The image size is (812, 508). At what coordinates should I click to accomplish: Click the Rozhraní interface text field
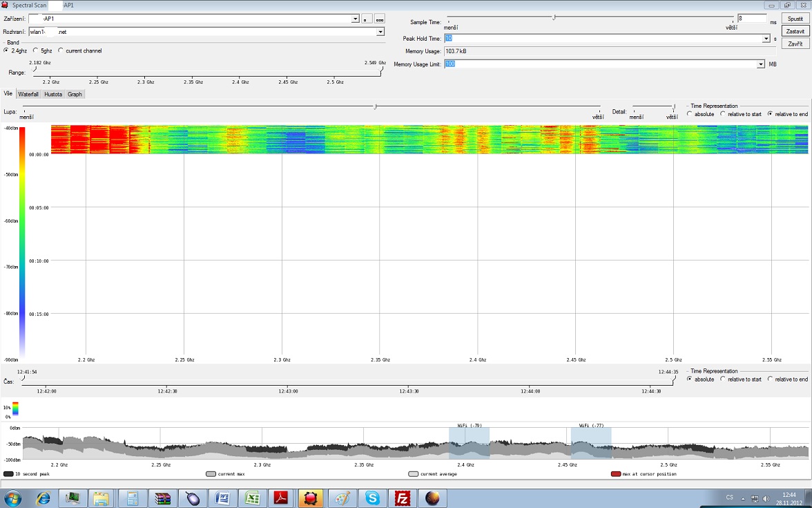pos(202,32)
